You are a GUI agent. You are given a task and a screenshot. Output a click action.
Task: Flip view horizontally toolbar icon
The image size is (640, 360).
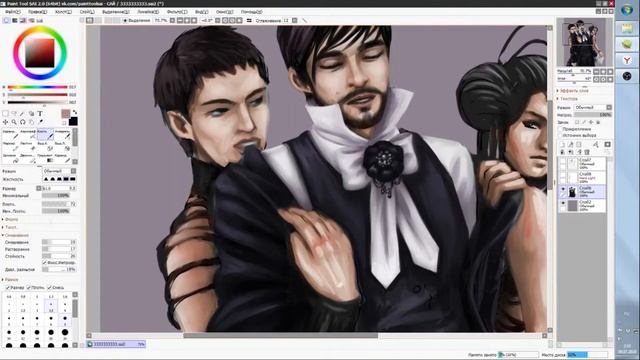[249, 20]
